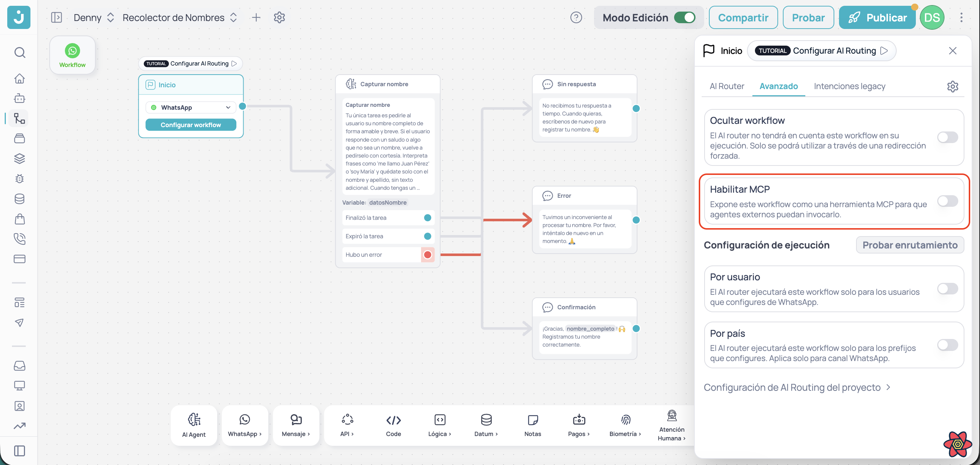The height and width of the screenshot is (465, 980).
Task: Switch to Intenciones legacy tab
Action: [849, 86]
